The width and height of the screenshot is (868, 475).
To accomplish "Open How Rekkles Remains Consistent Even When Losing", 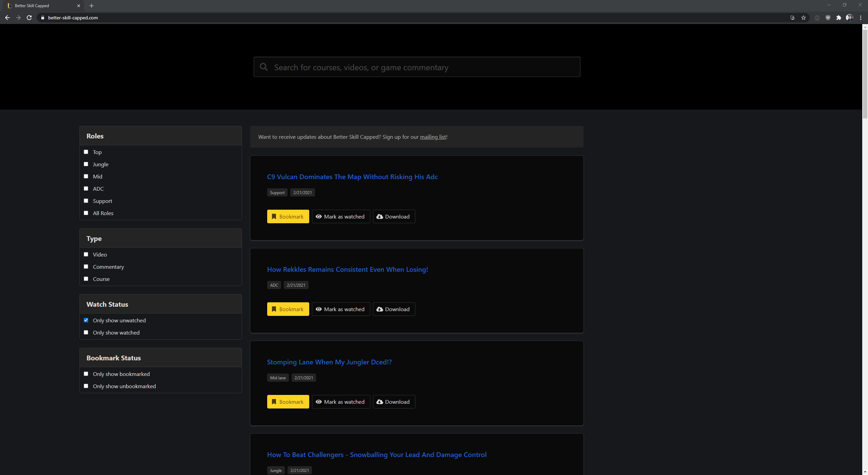I will point(347,269).
